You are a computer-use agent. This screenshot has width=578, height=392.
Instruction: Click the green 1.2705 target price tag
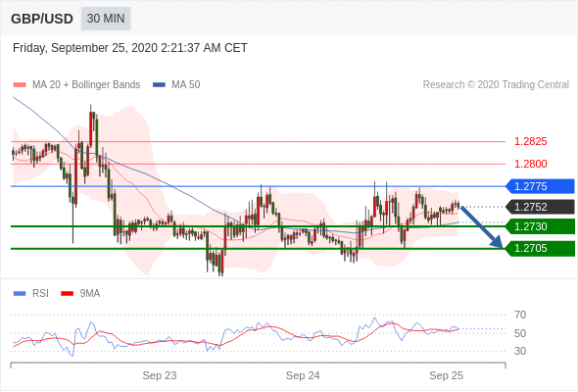[x=540, y=248]
